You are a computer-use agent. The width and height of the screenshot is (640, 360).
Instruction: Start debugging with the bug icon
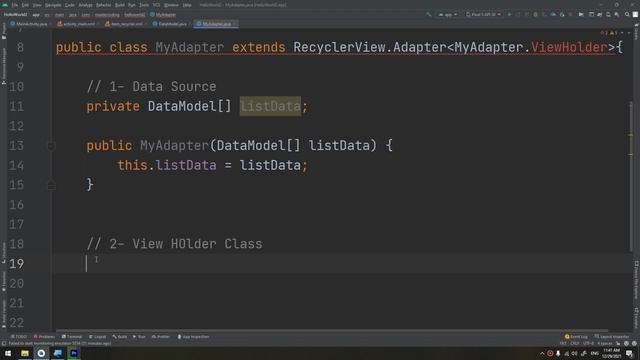[x=536, y=14]
